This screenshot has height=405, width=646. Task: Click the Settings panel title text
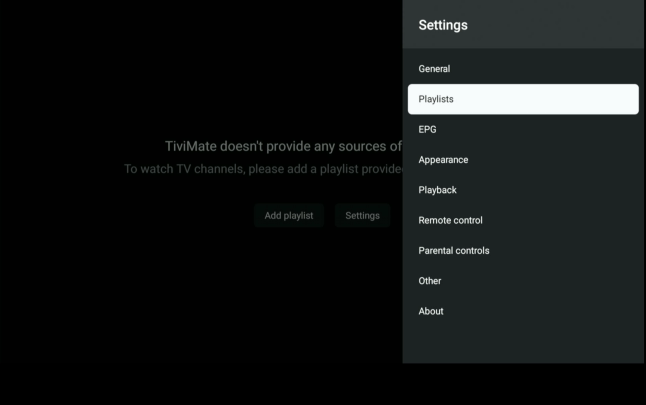pyautogui.click(x=443, y=25)
